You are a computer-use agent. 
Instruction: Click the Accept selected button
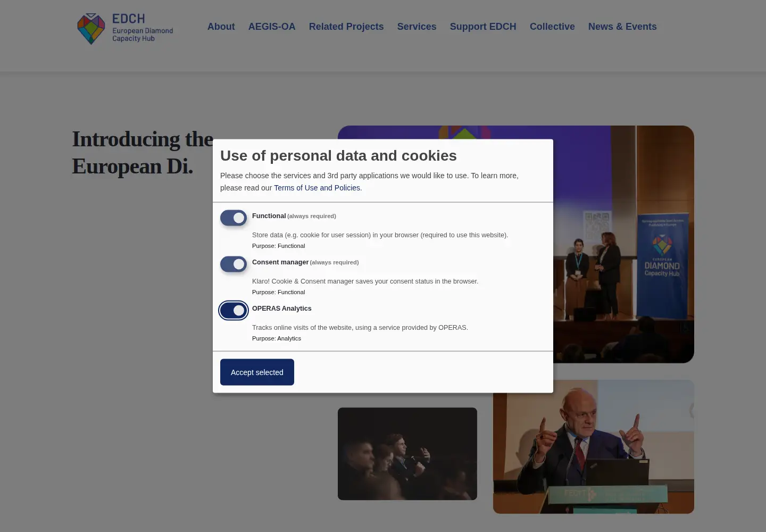tap(257, 372)
